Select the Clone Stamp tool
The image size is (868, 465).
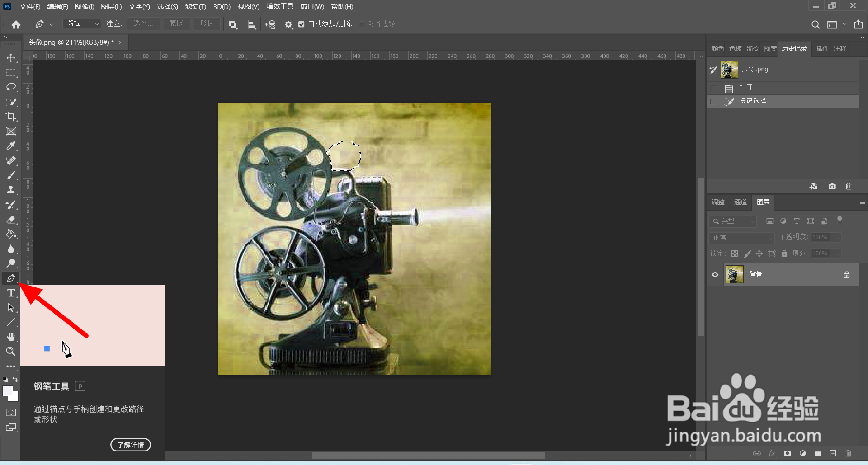pyautogui.click(x=11, y=190)
